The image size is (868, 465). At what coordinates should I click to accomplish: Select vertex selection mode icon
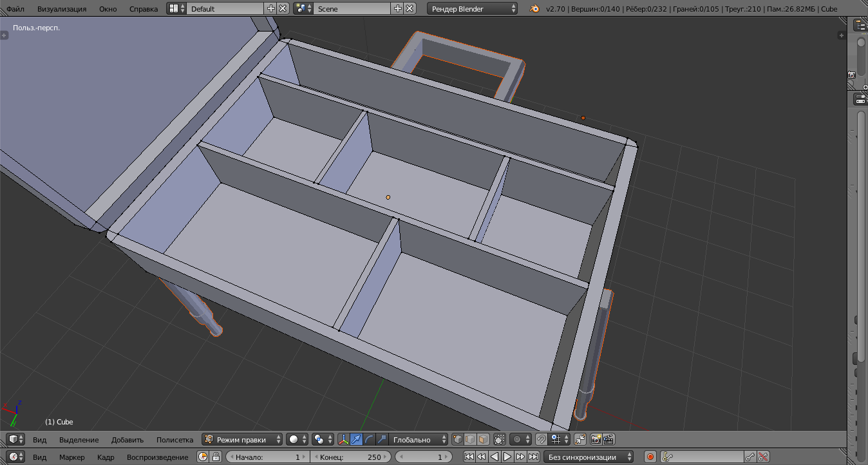coord(458,440)
